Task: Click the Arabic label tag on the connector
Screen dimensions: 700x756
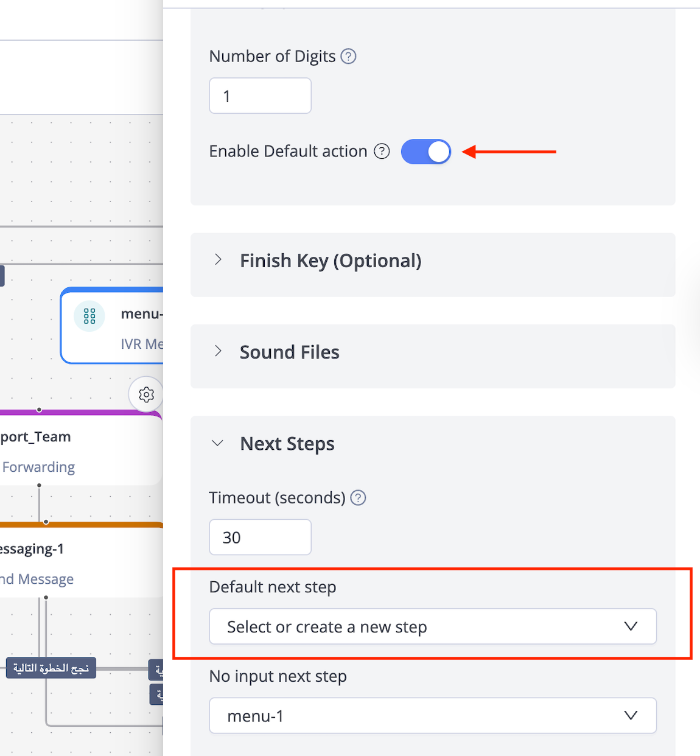Action: pyautogui.click(x=51, y=668)
